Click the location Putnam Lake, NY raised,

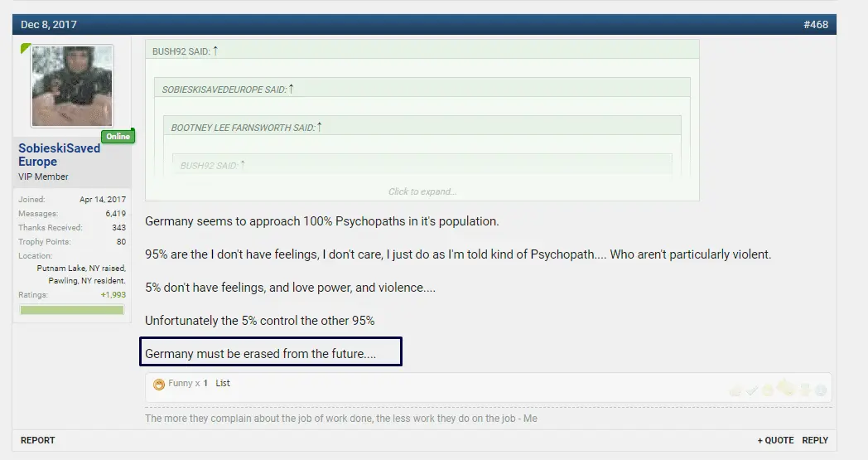pos(81,268)
